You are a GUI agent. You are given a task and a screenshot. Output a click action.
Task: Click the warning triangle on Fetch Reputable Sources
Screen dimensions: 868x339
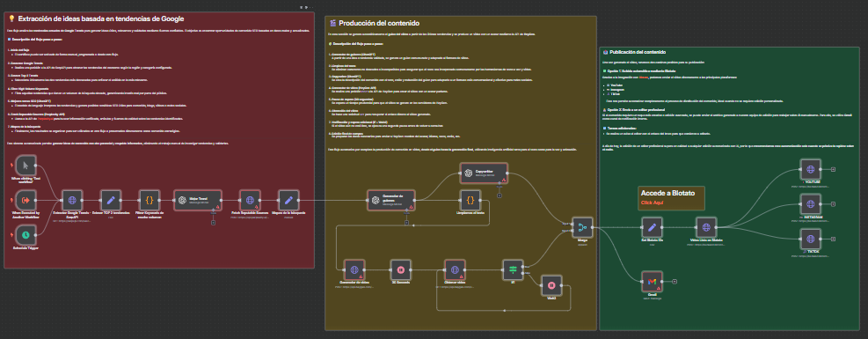(256, 207)
